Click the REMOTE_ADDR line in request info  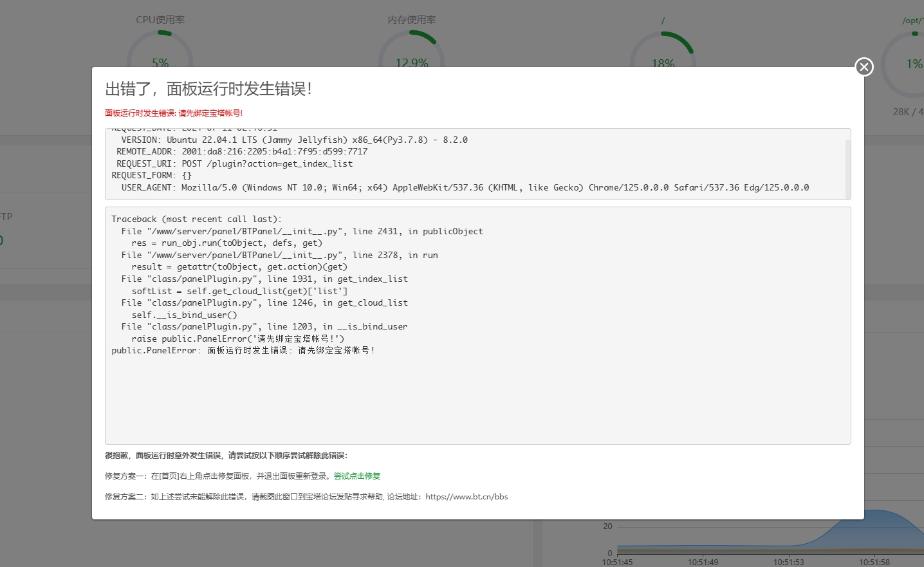coord(242,152)
